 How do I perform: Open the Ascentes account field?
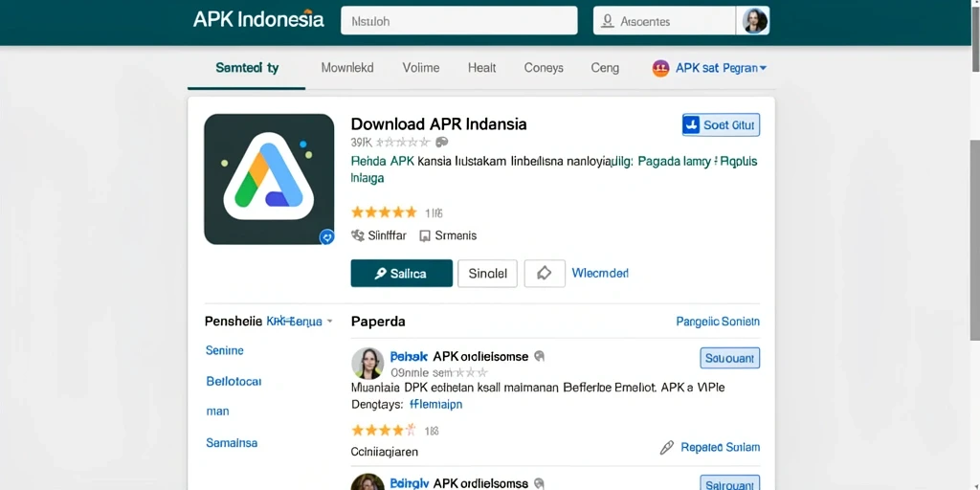pos(664,21)
